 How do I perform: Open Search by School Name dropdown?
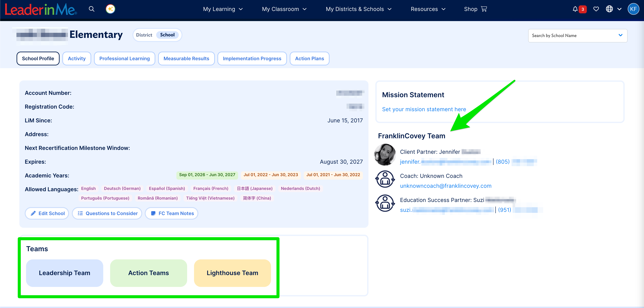[x=578, y=35]
